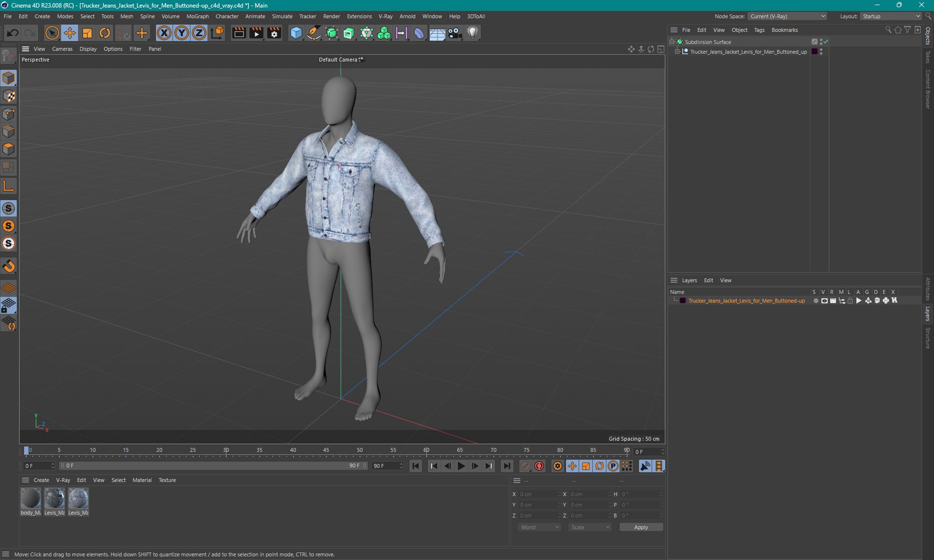The image size is (934, 560).
Task: Add a Light object
Action: [x=472, y=33]
